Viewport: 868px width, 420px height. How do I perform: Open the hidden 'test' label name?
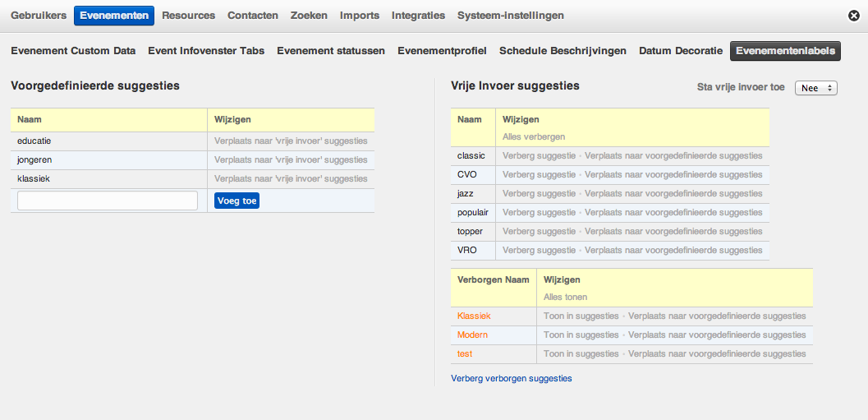coord(465,354)
